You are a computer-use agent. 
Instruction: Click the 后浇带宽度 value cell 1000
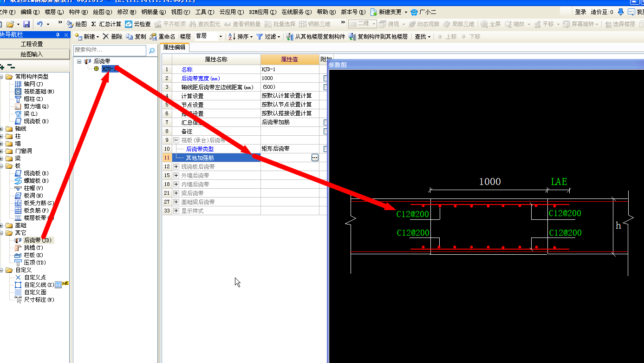(x=291, y=78)
